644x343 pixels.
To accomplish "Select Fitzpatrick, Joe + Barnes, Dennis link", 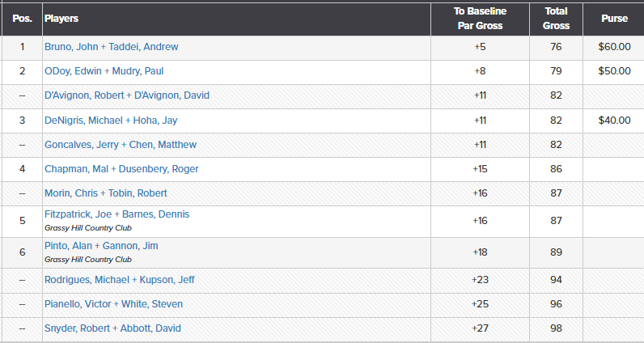I will 117,214.
